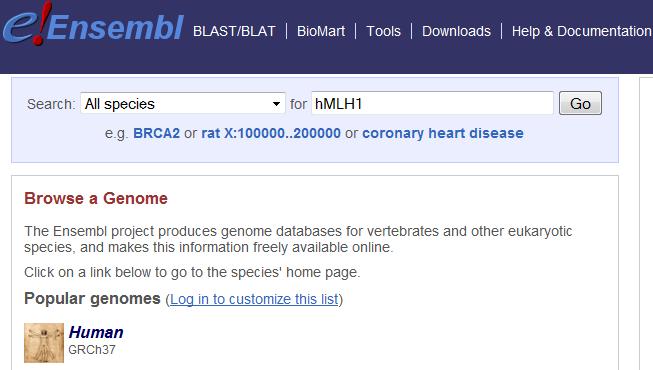The width and height of the screenshot is (653, 370).
Task: Click the Go search button
Action: click(x=580, y=103)
